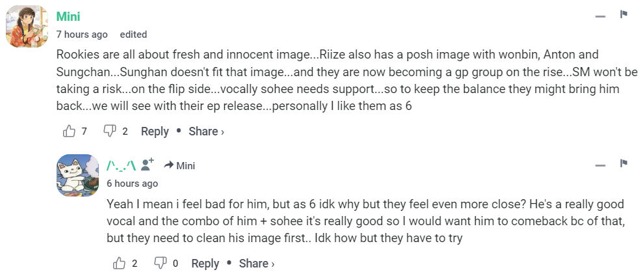Click the reply arrow pointing to Mini
This screenshot has width=644, height=274.
(168, 165)
